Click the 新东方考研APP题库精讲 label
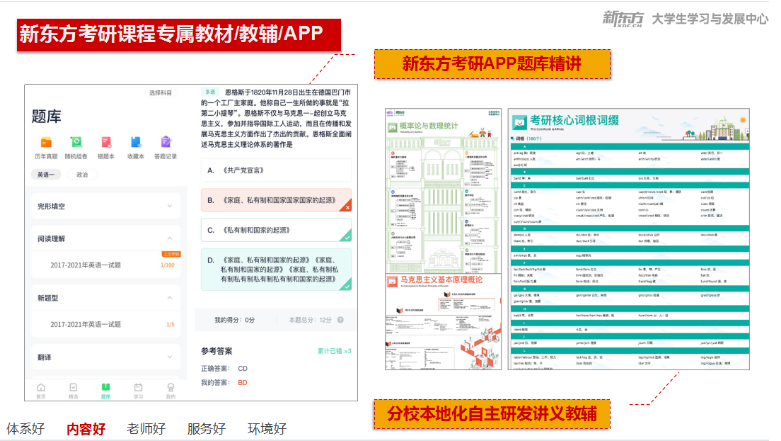This screenshot has height=441, width=781. 493,64
